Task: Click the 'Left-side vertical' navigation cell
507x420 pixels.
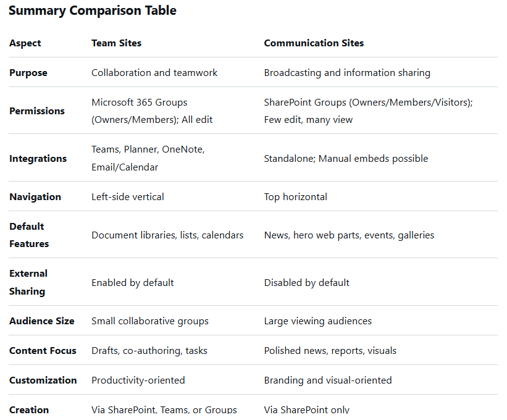Action: [128, 197]
